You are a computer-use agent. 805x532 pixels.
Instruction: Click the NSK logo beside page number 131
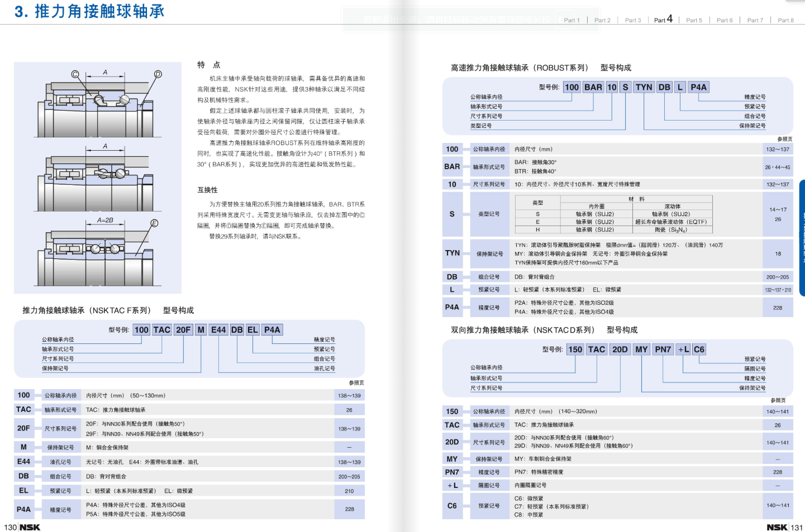click(777, 527)
